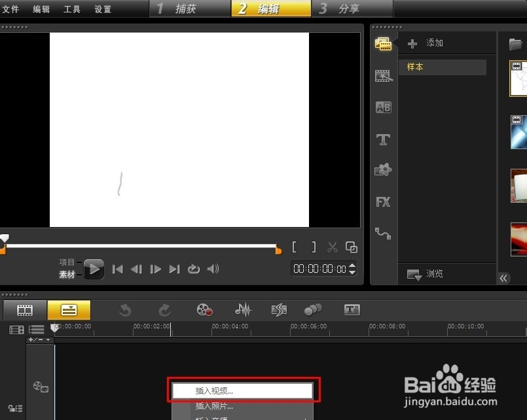Switch to the 2 编辑 step tab
This screenshot has height=420, width=527.
pyautogui.click(x=271, y=9)
